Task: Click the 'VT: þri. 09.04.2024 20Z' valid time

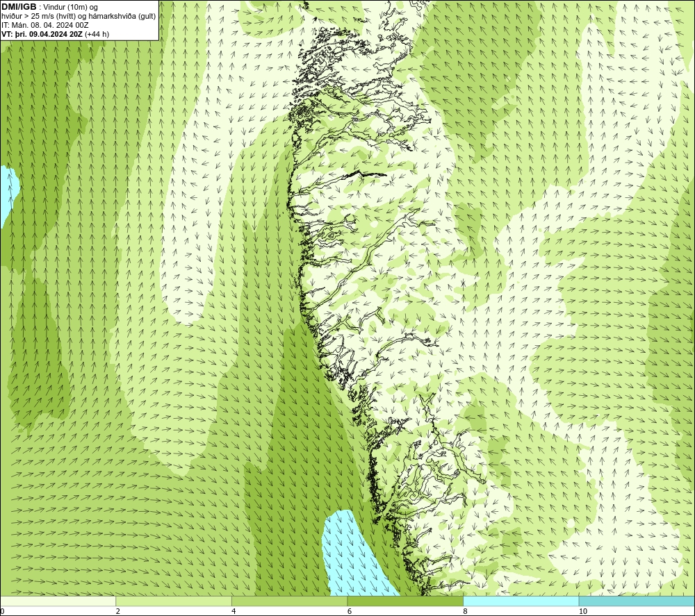Action: [42, 34]
